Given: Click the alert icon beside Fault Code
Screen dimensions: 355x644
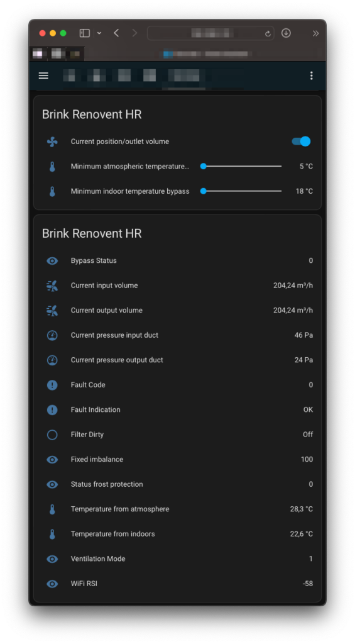Looking at the screenshot, I should point(52,385).
